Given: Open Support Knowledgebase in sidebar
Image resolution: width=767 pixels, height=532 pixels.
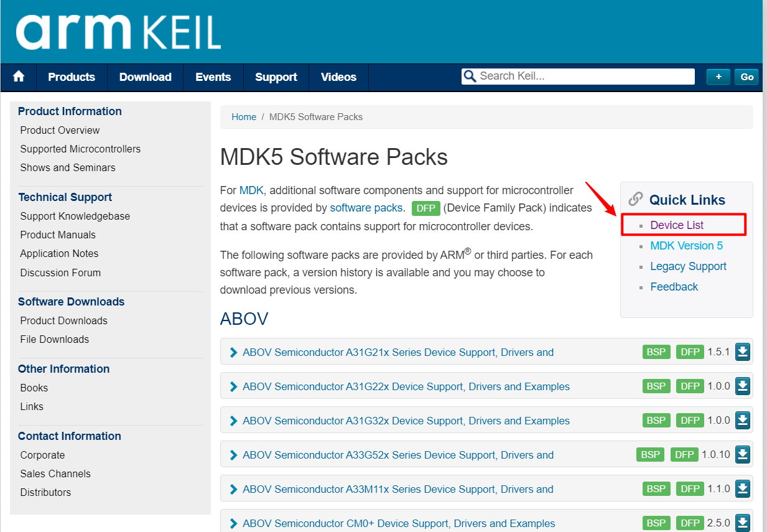Looking at the screenshot, I should [75, 216].
